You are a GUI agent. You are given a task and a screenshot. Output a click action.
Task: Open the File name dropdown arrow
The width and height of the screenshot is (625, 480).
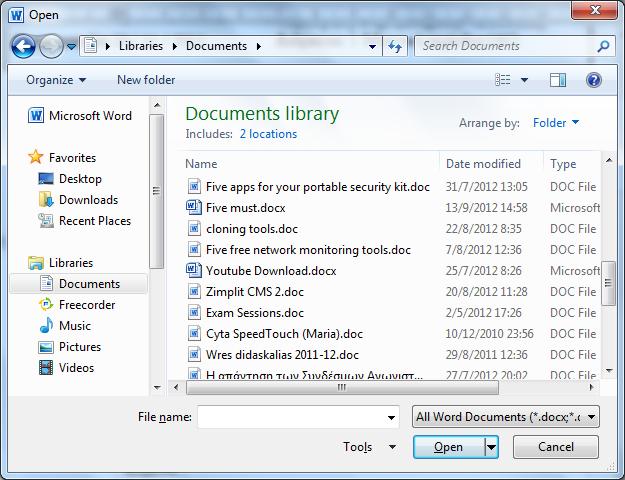tap(392, 417)
